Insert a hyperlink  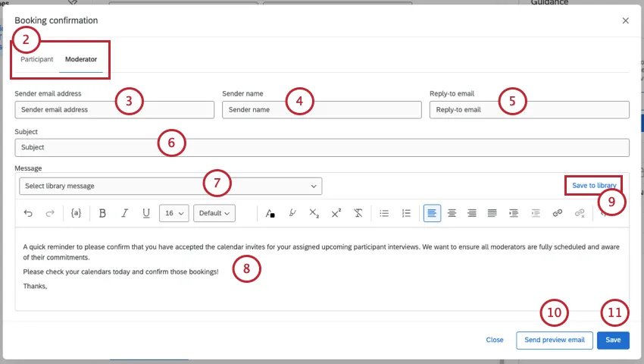558,213
